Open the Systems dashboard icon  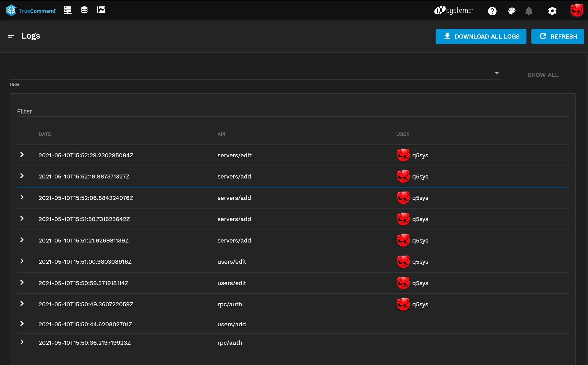[x=67, y=10]
